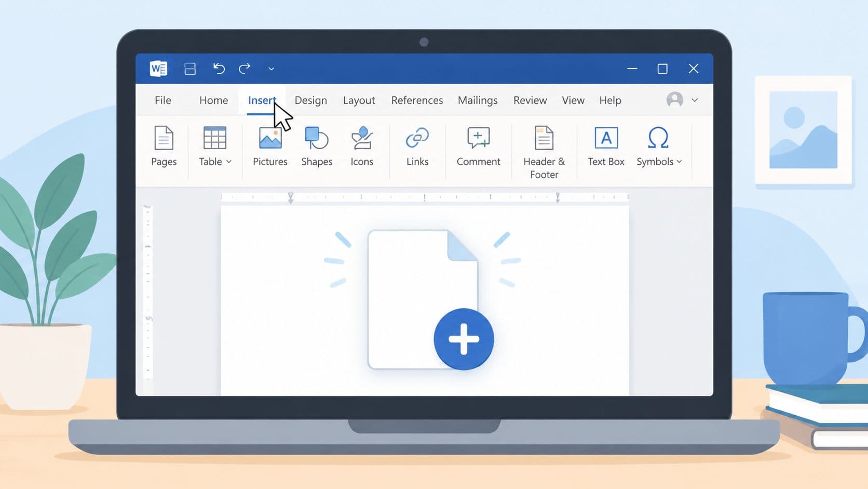
Task: Open Customize Quick Access Toolbar arrow
Action: pyautogui.click(x=271, y=69)
